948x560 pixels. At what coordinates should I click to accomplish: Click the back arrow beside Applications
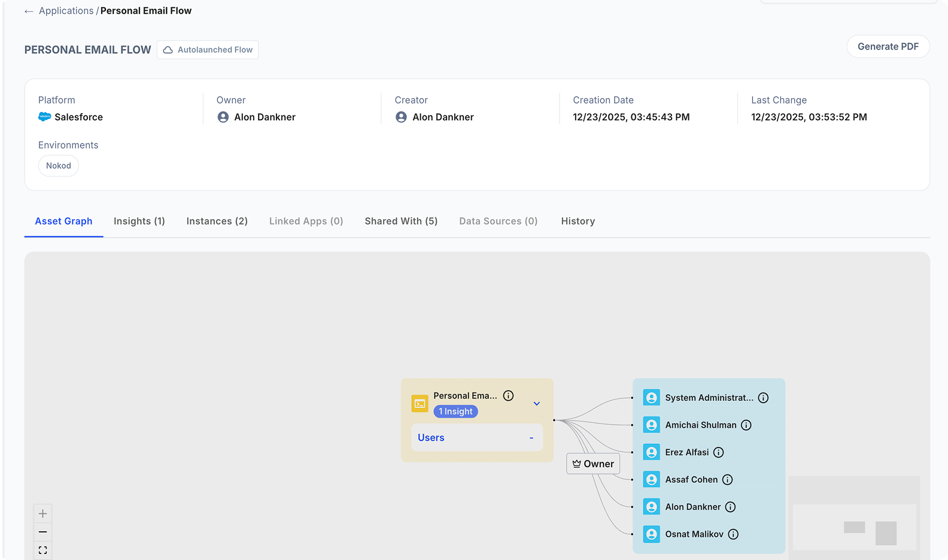point(29,11)
